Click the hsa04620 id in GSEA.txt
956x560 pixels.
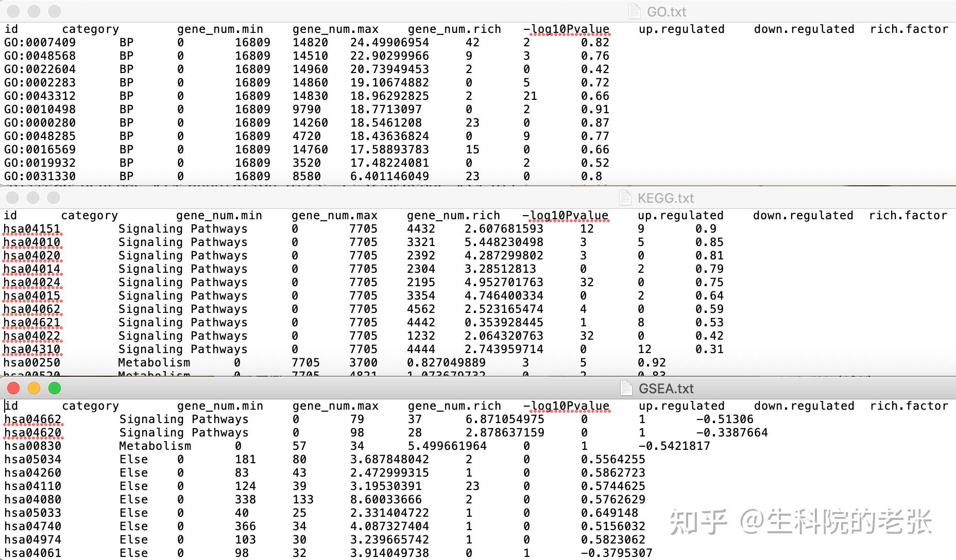point(33,432)
